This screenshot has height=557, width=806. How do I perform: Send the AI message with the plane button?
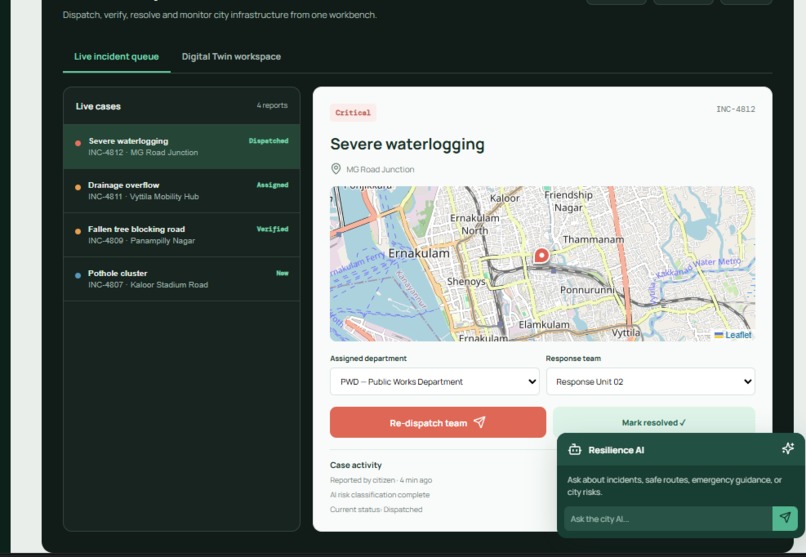(x=785, y=518)
